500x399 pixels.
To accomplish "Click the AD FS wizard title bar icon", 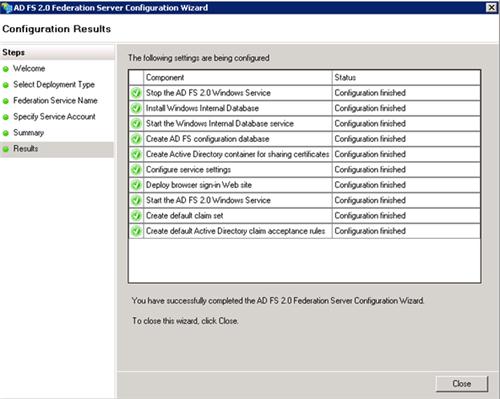I will 6,7.
